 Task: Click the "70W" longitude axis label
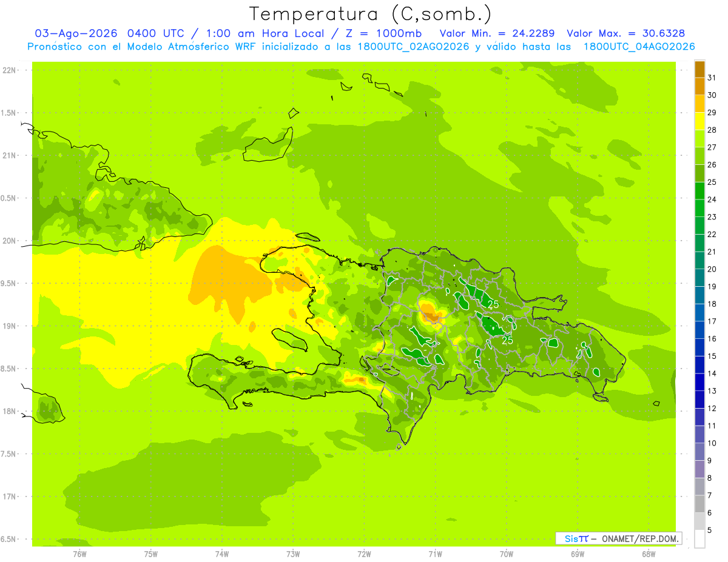click(x=507, y=554)
